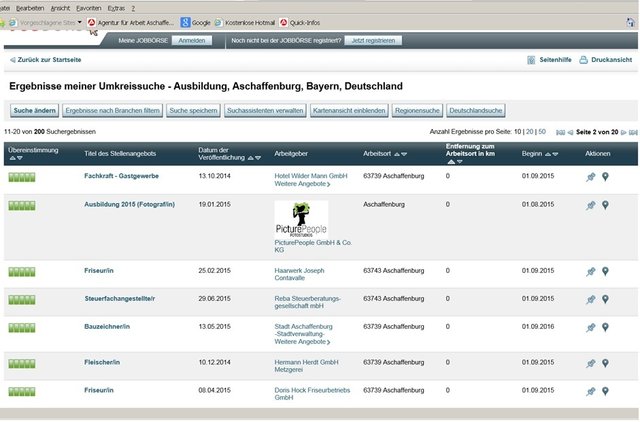Open Kostenlose Hotmail bookmark
The height and width of the screenshot is (422, 640).
click(245, 23)
